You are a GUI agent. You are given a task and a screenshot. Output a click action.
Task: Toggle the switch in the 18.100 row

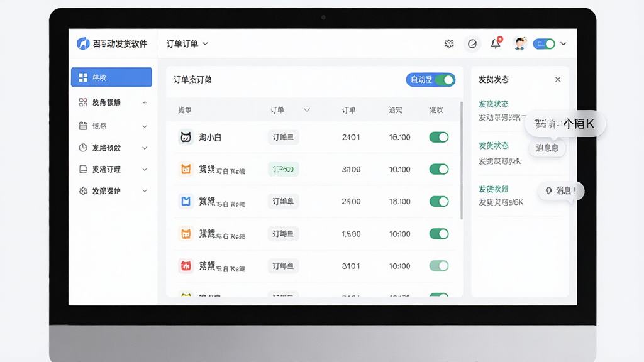pos(438,201)
